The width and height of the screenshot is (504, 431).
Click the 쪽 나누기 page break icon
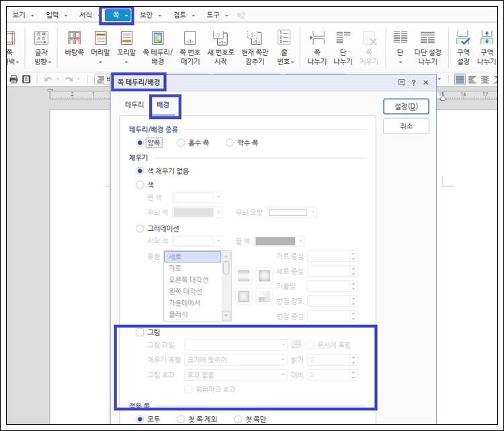point(317,48)
